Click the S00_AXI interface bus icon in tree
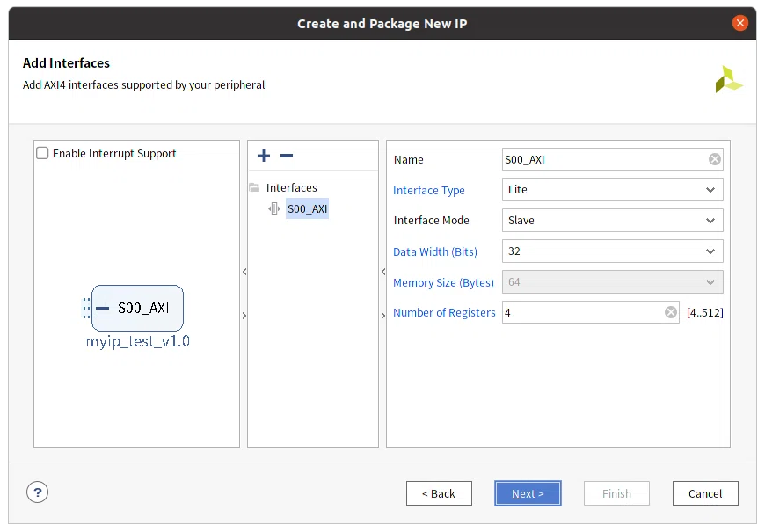 (274, 209)
